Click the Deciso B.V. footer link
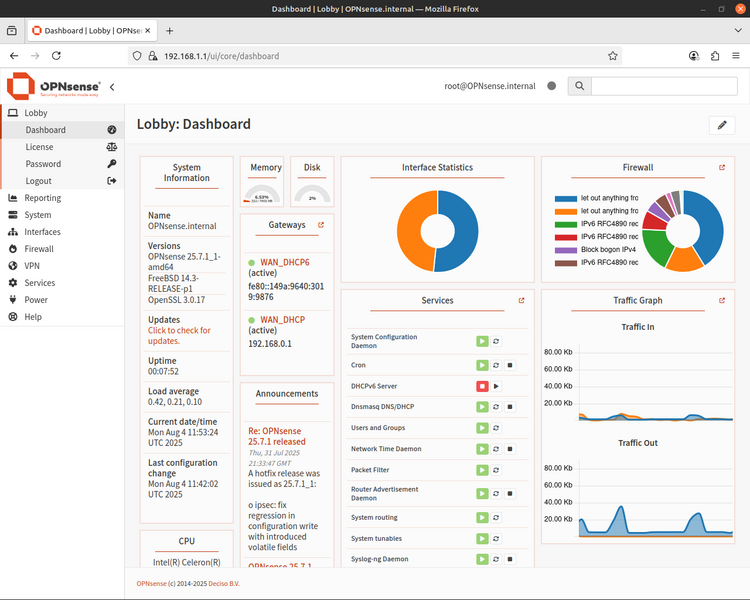 (224, 584)
